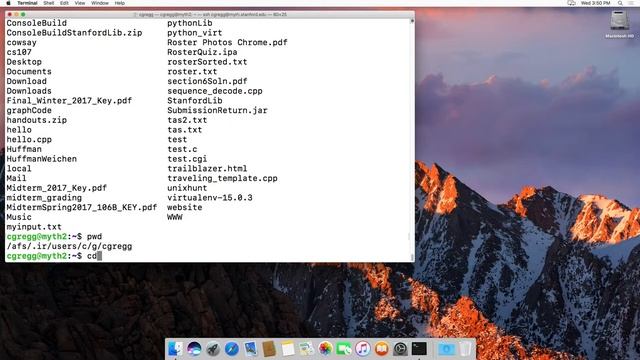
Task: Open the Trash in the Dock
Action: 465,349
